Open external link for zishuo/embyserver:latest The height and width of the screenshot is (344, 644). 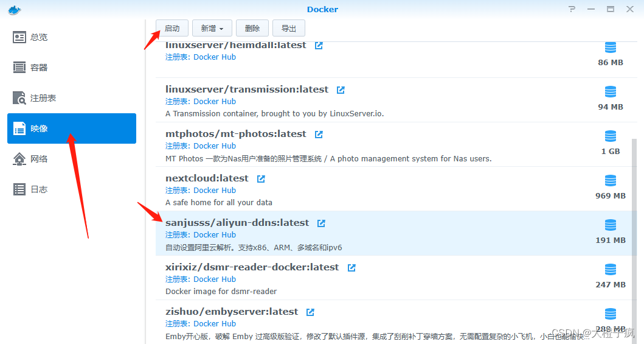pyautogui.click(x=310, y=312)
